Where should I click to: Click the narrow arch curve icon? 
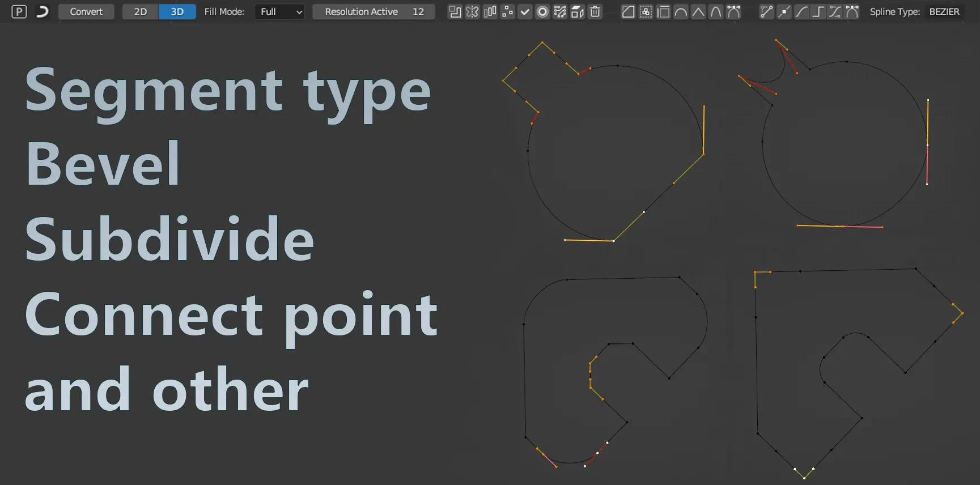click(716, 11)
